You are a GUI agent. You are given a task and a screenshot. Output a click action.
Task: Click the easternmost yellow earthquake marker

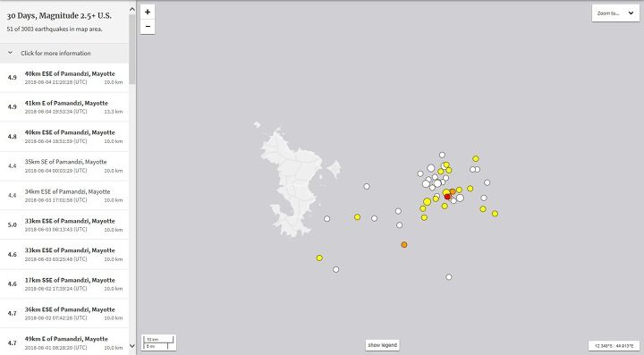[x=495, y=214]
